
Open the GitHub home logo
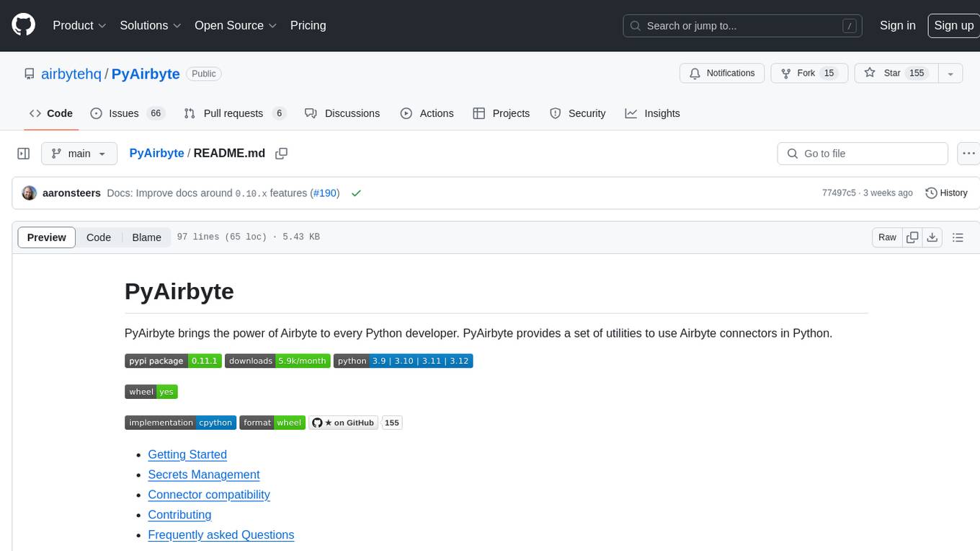[23, 25]
